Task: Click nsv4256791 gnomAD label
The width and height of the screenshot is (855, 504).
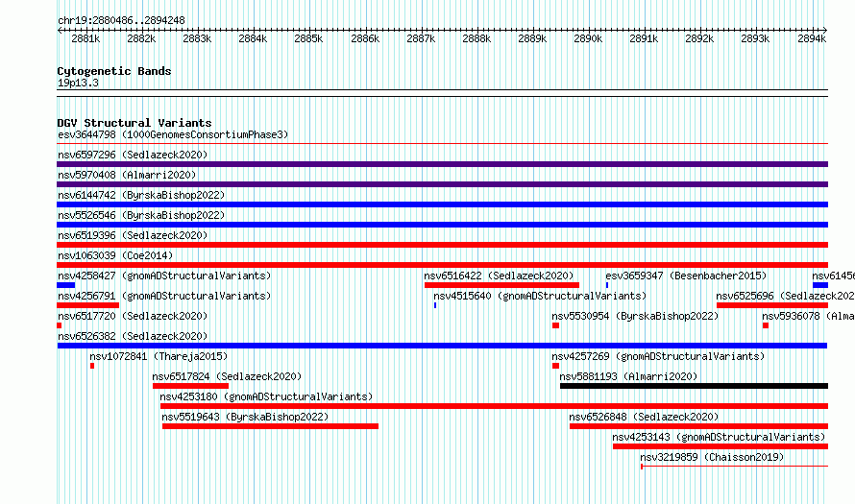Action: tap(164, 296)
